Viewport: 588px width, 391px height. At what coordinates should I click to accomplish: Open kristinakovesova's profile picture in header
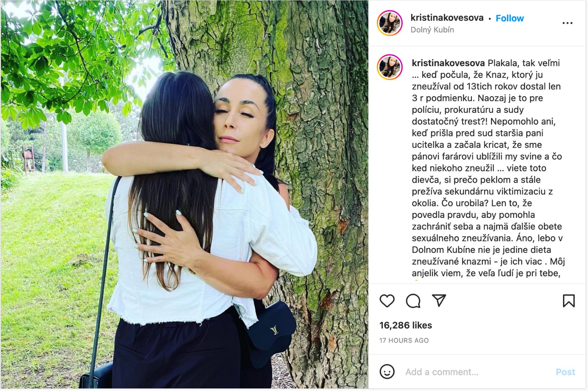pyautogui.click(x=390, y=23)
